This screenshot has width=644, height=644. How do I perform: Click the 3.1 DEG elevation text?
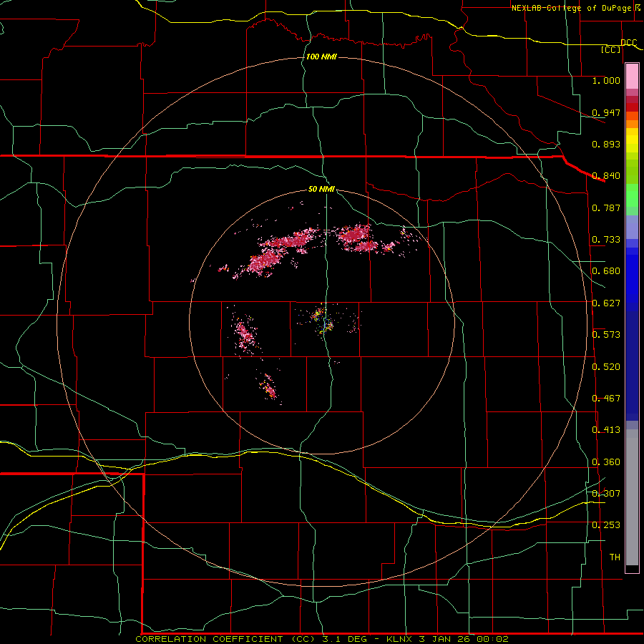pyautogui.click(x=344, y=639)
